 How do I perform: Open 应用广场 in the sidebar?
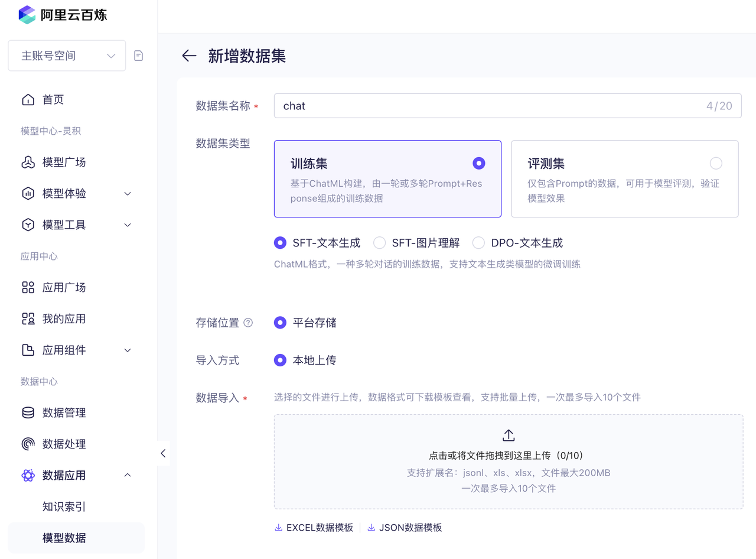(x=64, y=287)
